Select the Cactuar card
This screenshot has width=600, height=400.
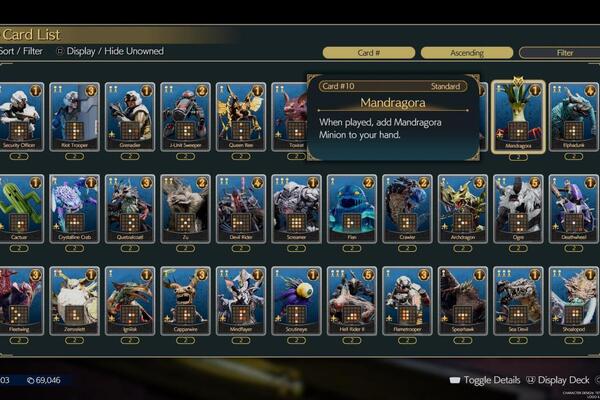(x=20, y=209)
